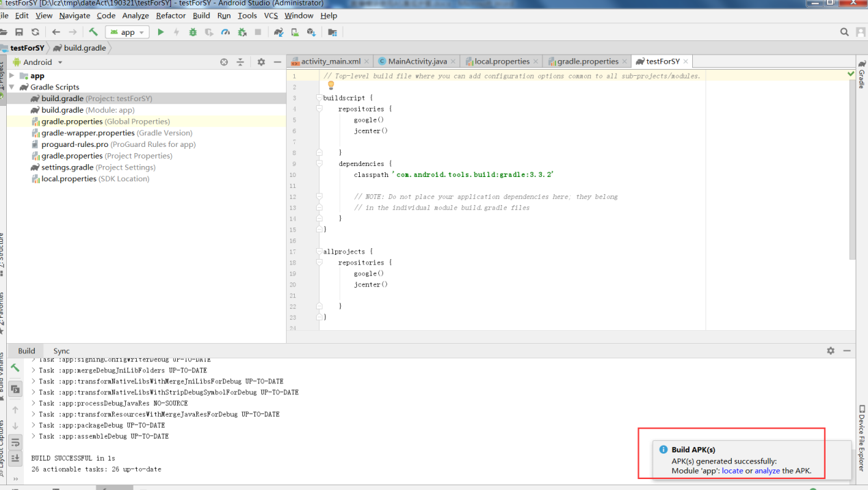Click testForSY in the breadcrumb bar

[23, 48]
